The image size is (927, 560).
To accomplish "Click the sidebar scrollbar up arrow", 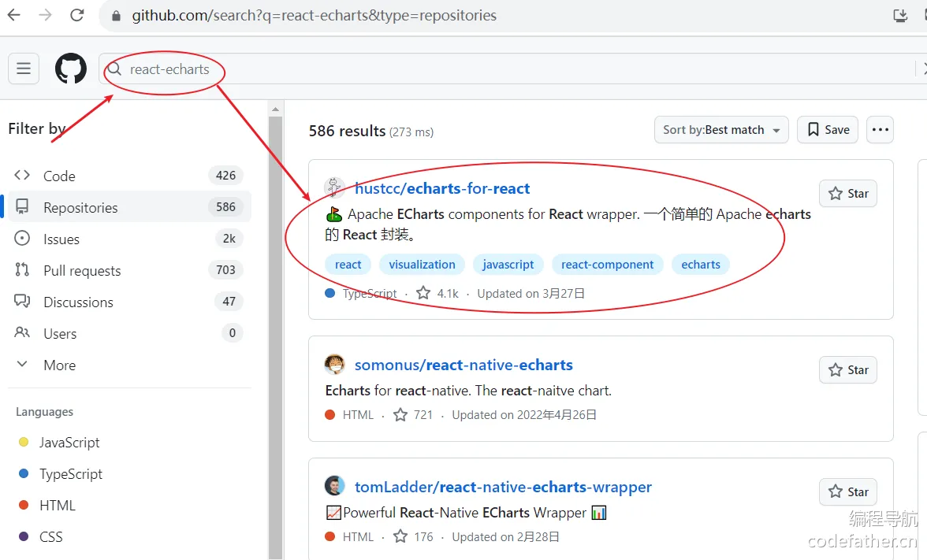I will (x=276, y=109).
